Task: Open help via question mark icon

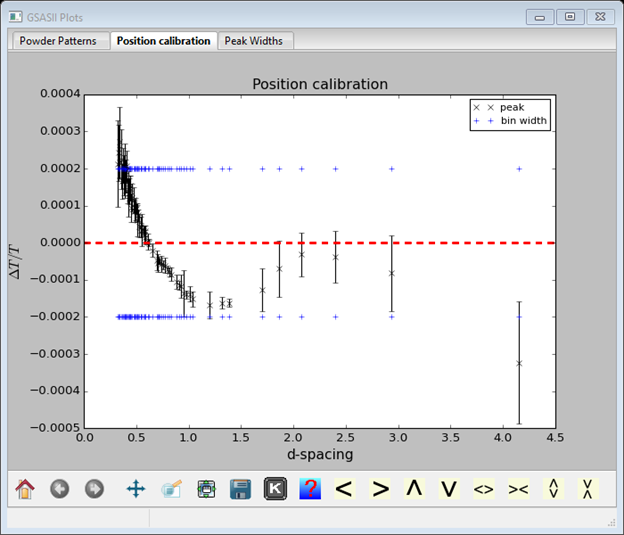Action: point(310,489)
